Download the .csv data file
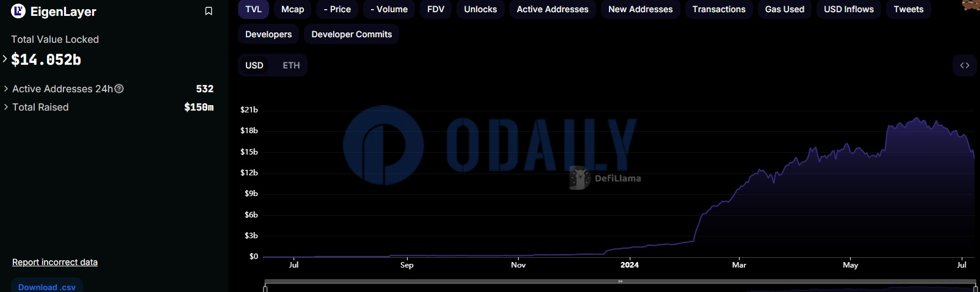 pyautogui.click(x=47, y=287)
